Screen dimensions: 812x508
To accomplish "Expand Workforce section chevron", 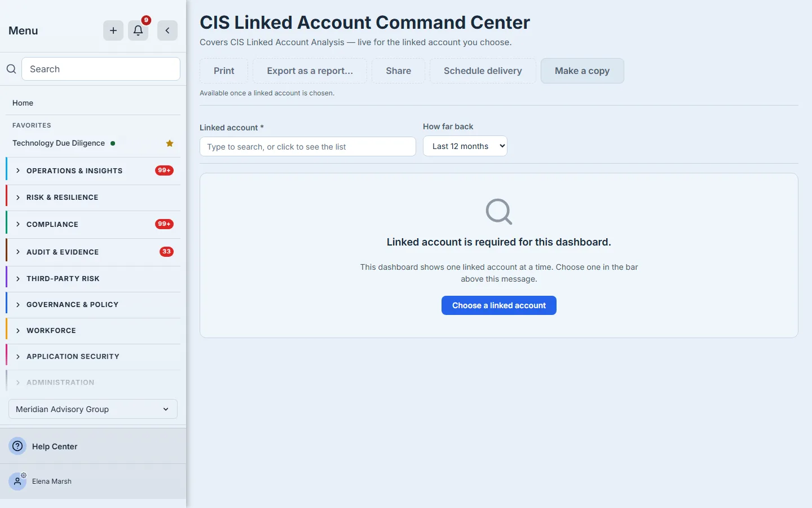I will (x=18, y=331).
